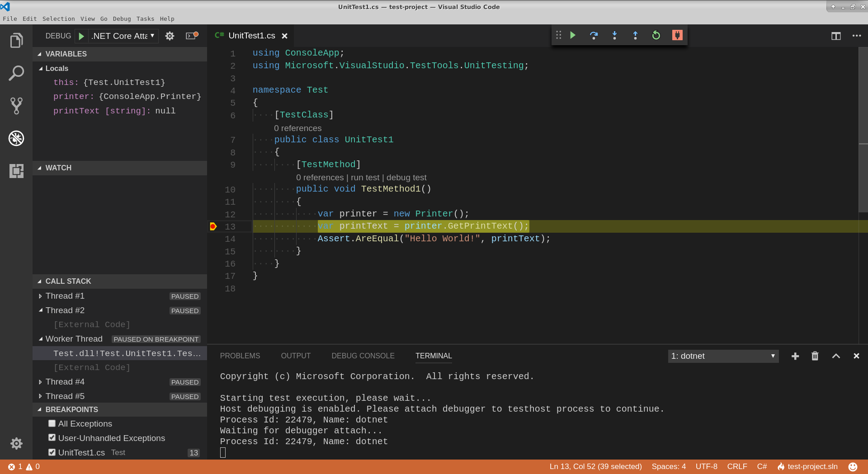Open the feedback smiley in status bar
This screenshot has height=474, width=868.
(853, 467)
